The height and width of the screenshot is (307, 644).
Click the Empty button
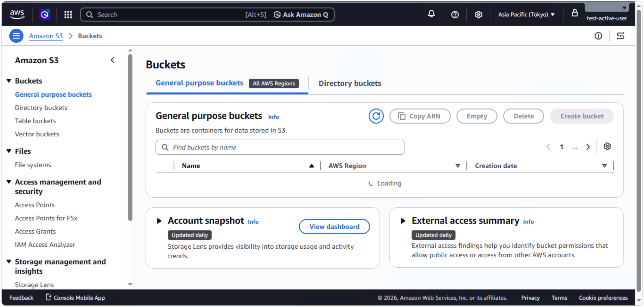pyautogui.click(x=476, y=116)
